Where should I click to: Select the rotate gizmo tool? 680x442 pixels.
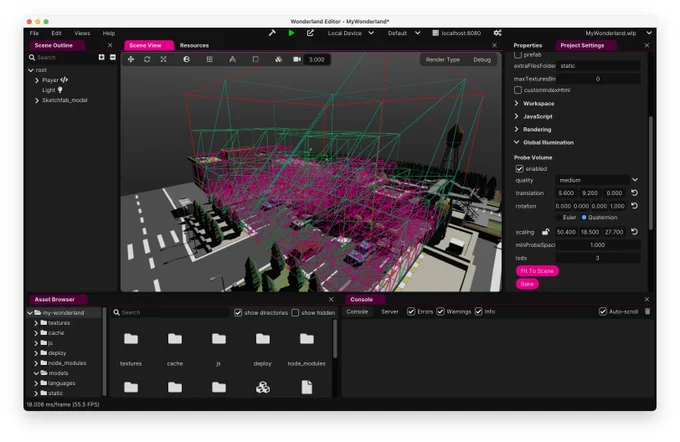point(147,59)
